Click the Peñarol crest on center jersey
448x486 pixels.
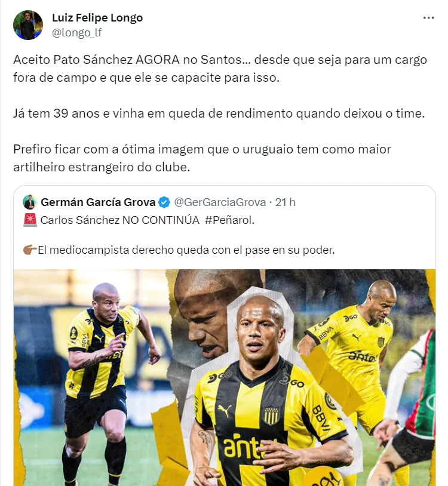click(272, 416)
